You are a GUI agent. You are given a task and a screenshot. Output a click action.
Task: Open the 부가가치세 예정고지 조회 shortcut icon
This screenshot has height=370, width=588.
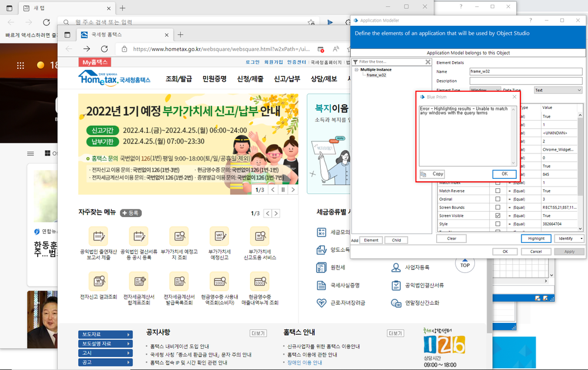pyautogui.click(x=180, y=236)
